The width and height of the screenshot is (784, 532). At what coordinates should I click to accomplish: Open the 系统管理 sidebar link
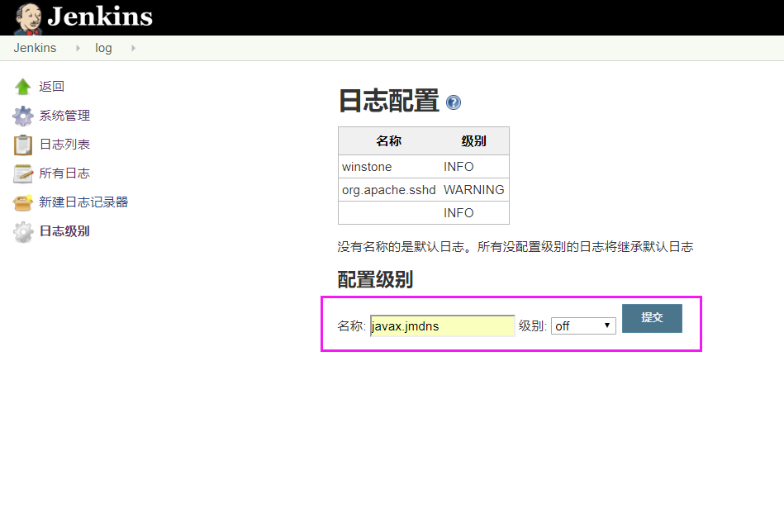[64, 116]
